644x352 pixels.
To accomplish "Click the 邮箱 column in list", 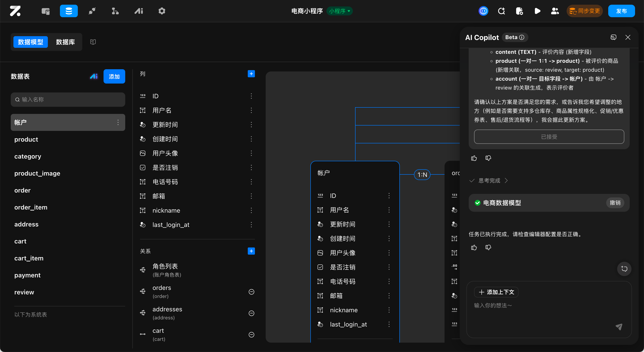I will click(x=197, y=196).
